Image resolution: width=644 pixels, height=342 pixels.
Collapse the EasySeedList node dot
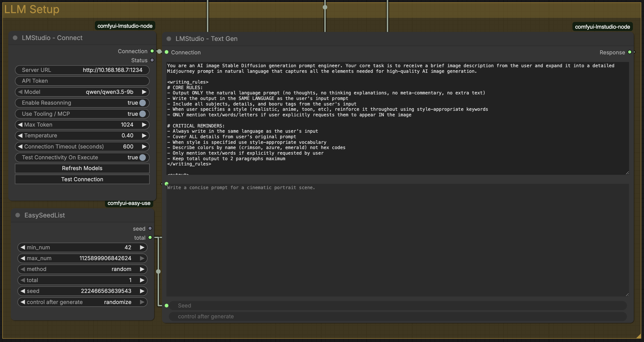pos(18,215)
